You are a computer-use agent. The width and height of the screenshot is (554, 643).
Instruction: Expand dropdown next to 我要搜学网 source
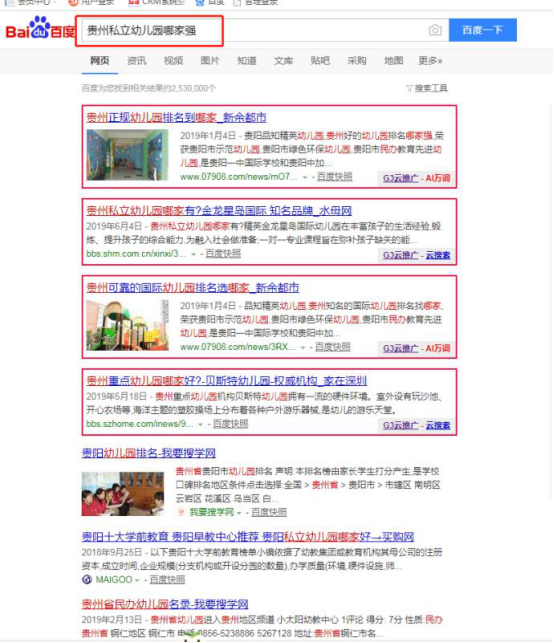[x=239, y=513]
